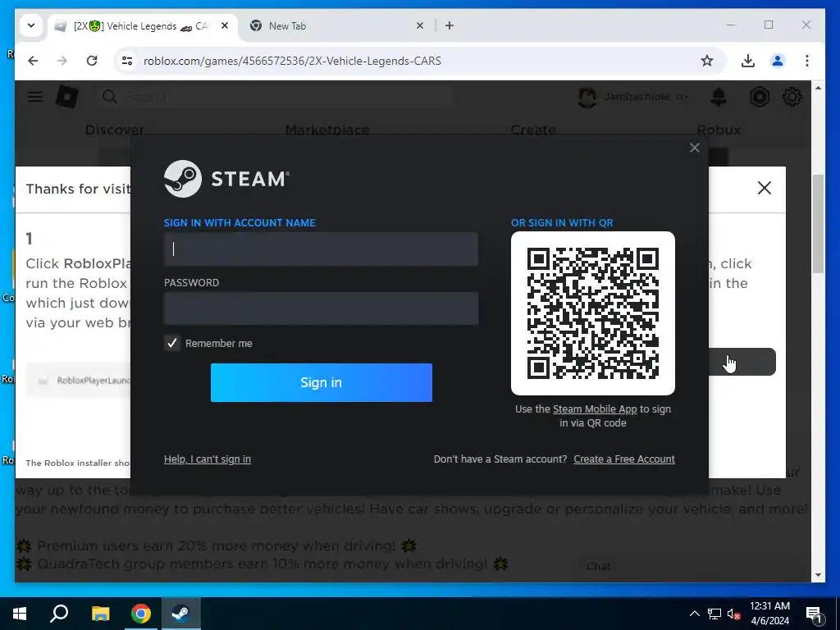
Task: Open Roblox notifications bell
Action: point(719,97)
